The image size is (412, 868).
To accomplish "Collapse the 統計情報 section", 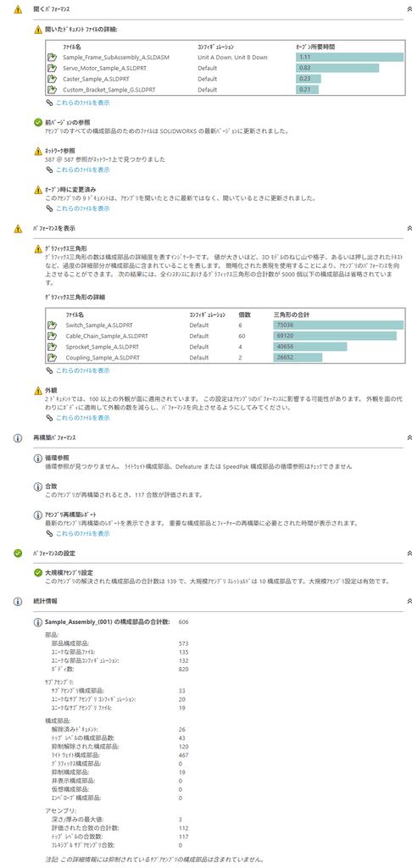I will tap(409, 601).
